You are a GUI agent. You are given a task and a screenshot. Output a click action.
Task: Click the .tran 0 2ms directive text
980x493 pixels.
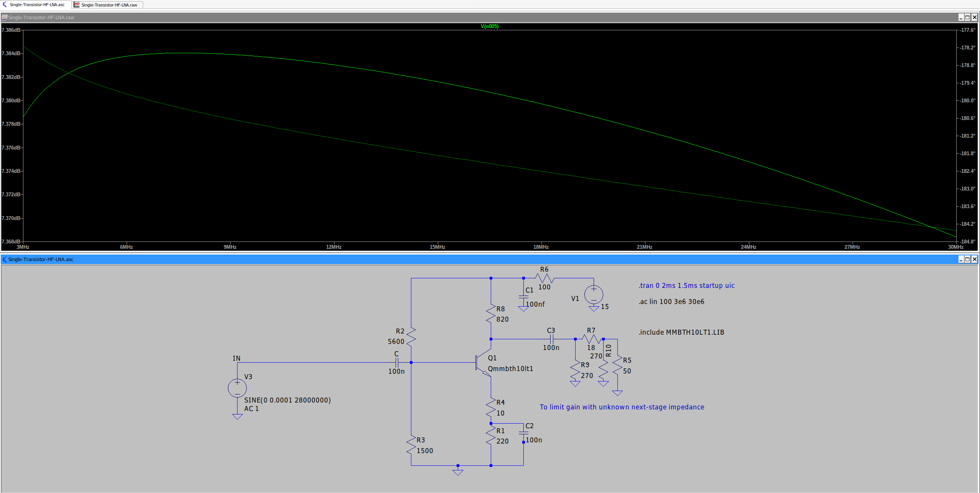pos(686,286)
